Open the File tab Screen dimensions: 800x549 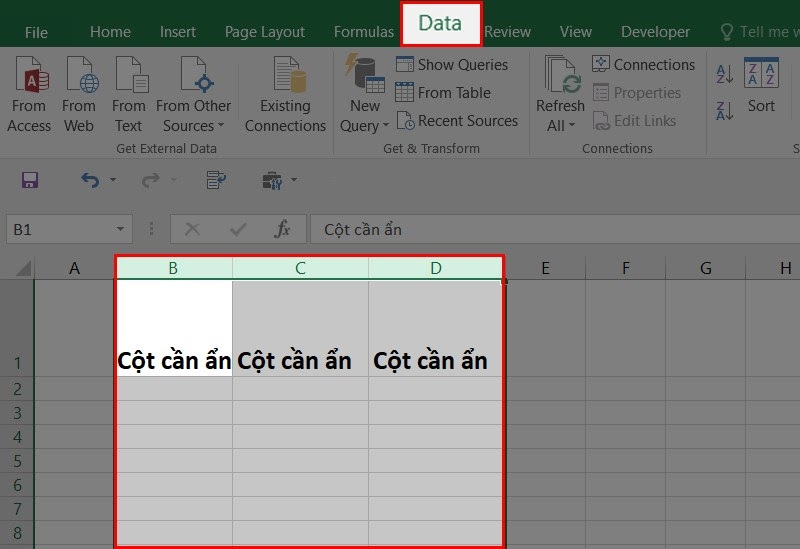(36, 32)
